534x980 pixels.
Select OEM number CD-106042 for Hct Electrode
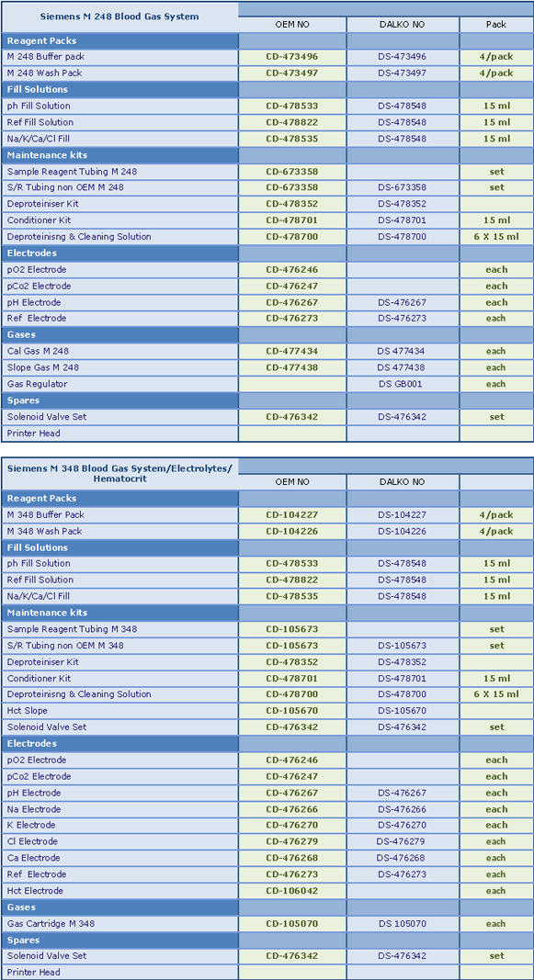point(292,891)
